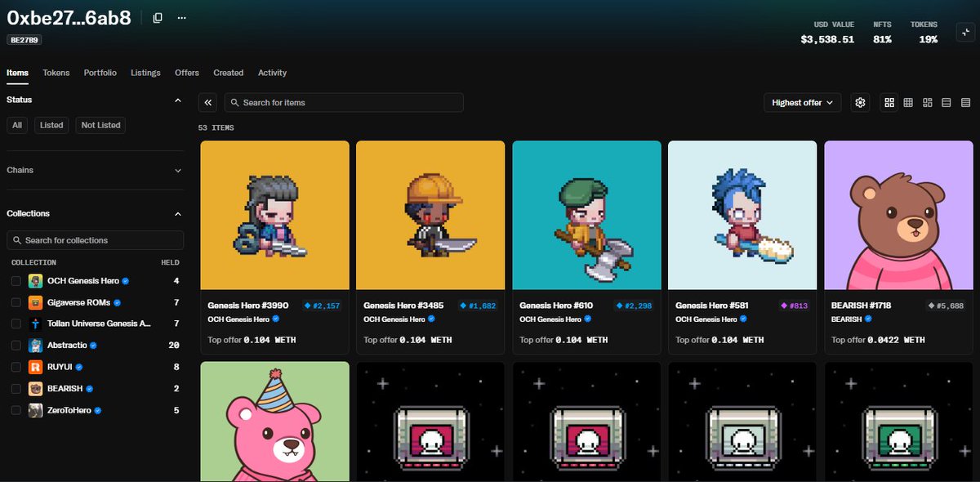Click the Abstractio collection avatar
Viewport: 980px width, 482px height.
(35, 346)
